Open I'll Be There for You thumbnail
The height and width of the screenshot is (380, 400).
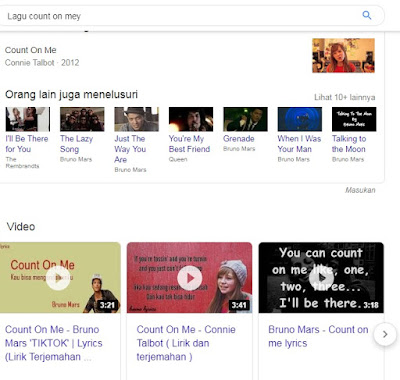coord(28,119)
